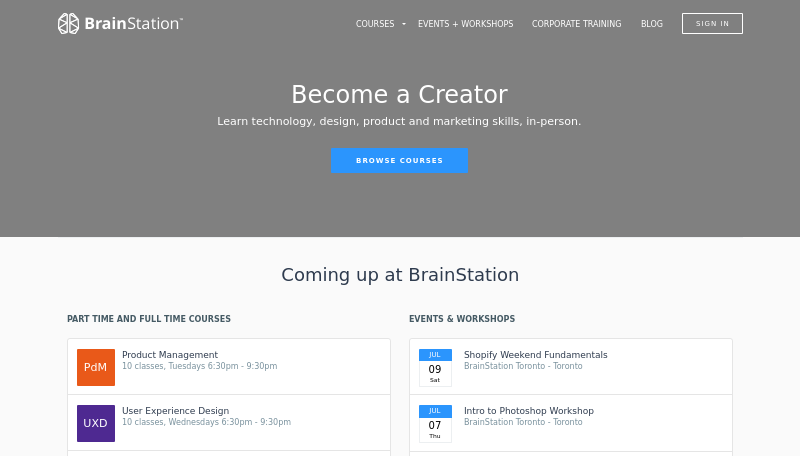Open Shopify Weekend Fundamentals event
The width and height of the screenshot is (800, 456).
click(x=536, y=354)
